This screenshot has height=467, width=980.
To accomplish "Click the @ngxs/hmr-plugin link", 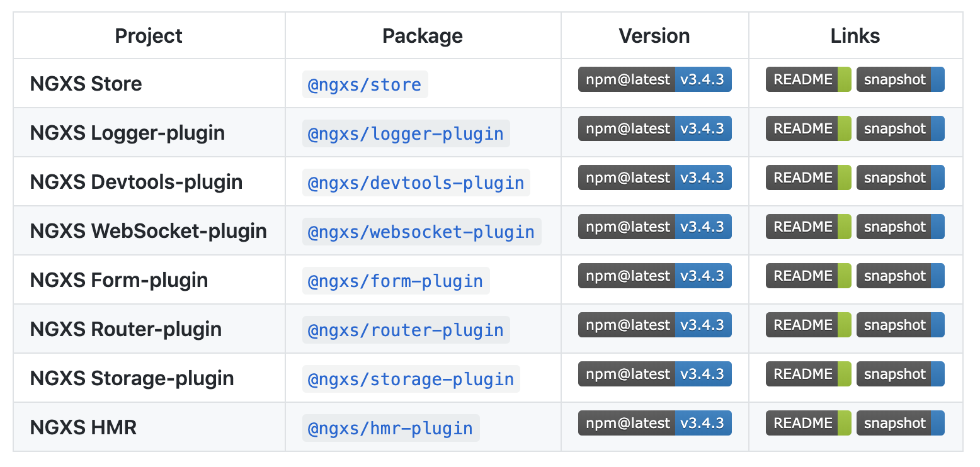I will (390, 429).
